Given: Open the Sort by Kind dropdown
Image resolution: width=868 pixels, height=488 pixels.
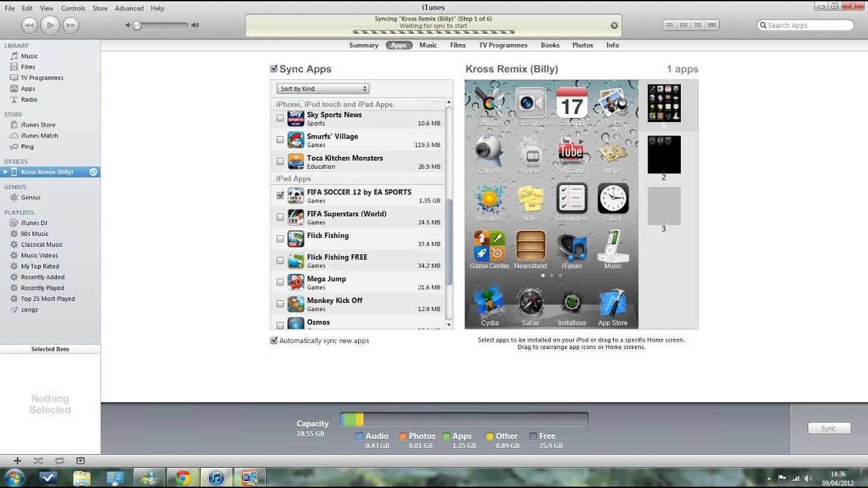Looking at the screenshot, I should coord(323,89).
